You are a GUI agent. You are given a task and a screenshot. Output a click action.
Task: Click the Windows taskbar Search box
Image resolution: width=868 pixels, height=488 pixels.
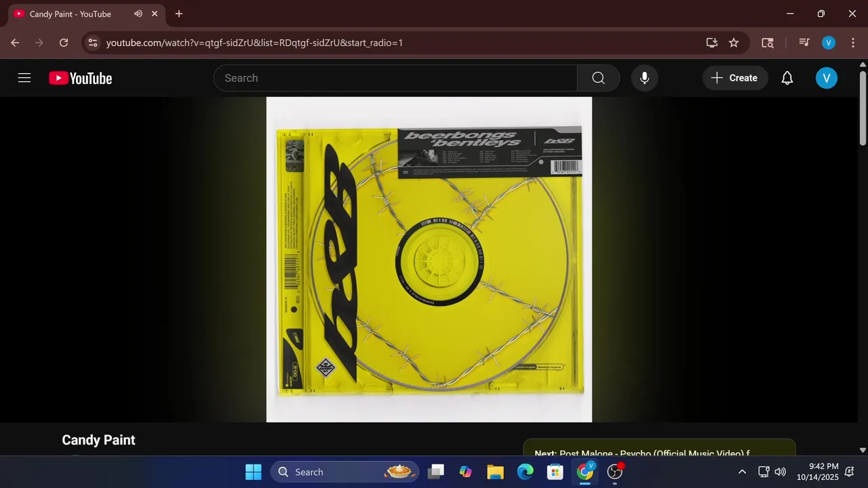346,472
